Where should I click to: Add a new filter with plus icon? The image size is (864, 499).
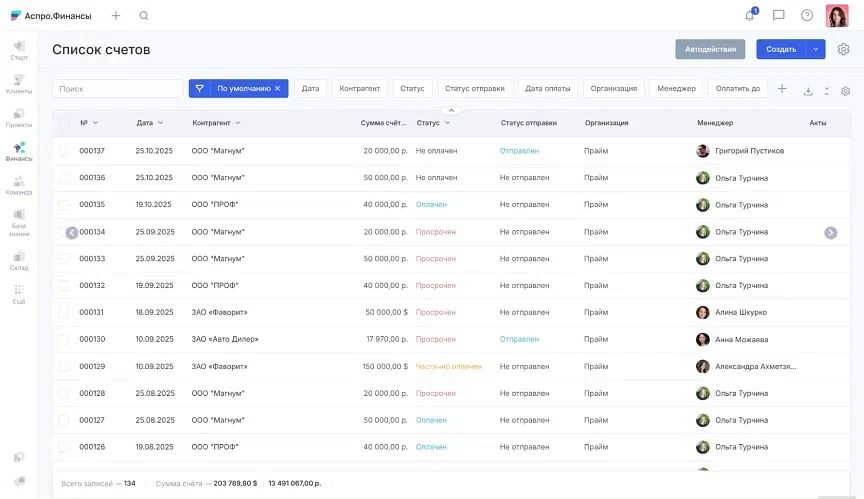[782, 89]
